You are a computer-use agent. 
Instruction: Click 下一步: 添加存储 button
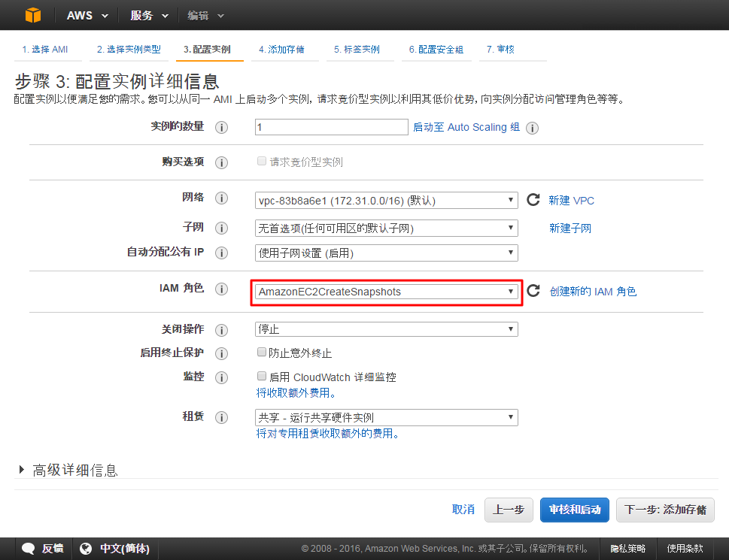point(665,510)
